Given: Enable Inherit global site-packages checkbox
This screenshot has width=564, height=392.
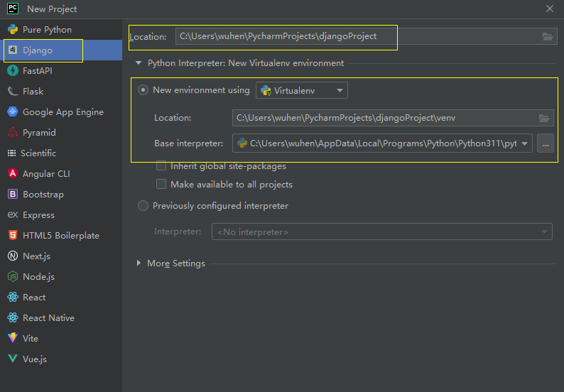Looking at the screenshot, I should point(161,166).
